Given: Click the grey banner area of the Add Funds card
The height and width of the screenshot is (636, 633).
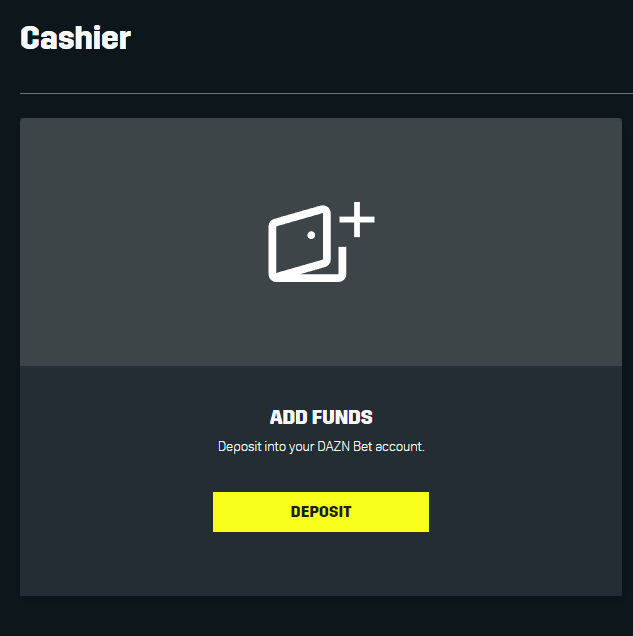Looking at the screenshot, I should point(321,242).
